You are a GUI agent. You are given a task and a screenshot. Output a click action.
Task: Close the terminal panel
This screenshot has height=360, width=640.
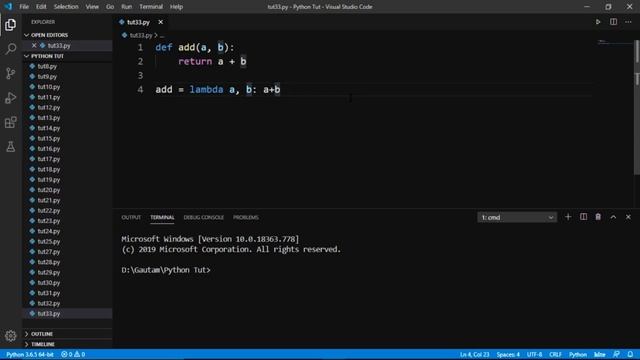pos(628,217)
